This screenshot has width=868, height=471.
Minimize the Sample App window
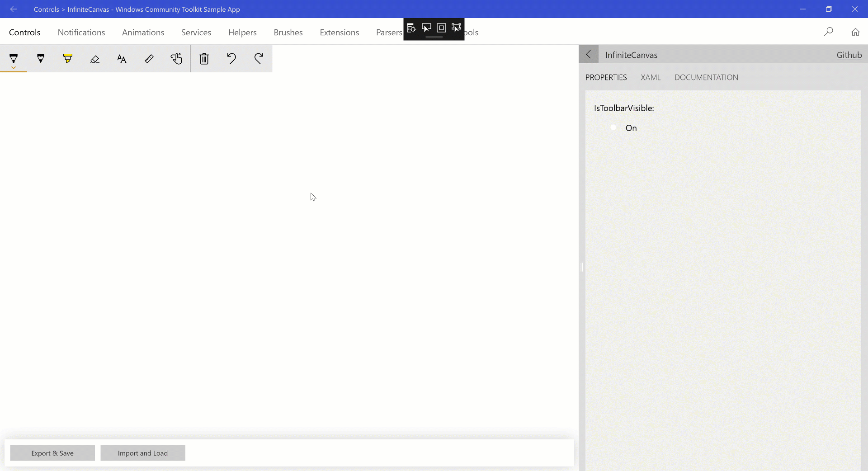803,9
